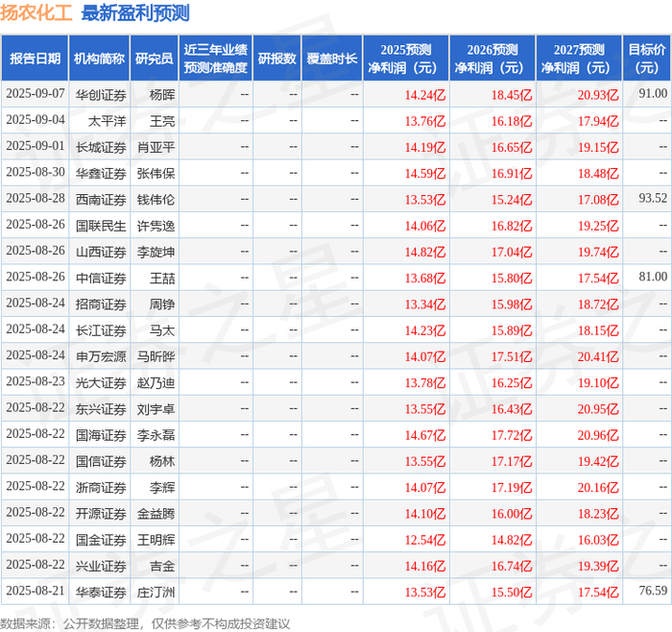Click the 目标价 column header
Viewport: 672px width, 632px height.
coord(646,59)
